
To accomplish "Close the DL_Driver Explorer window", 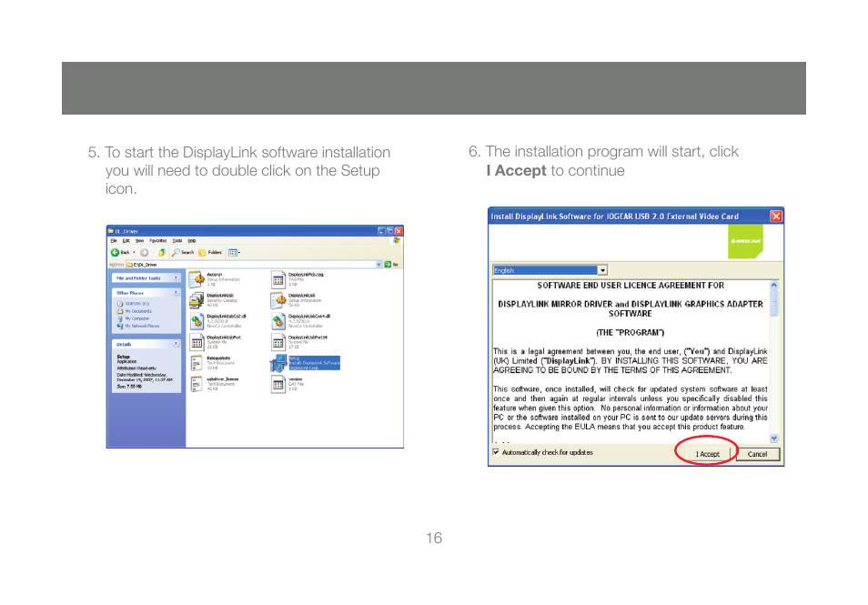I will point(399,231).
